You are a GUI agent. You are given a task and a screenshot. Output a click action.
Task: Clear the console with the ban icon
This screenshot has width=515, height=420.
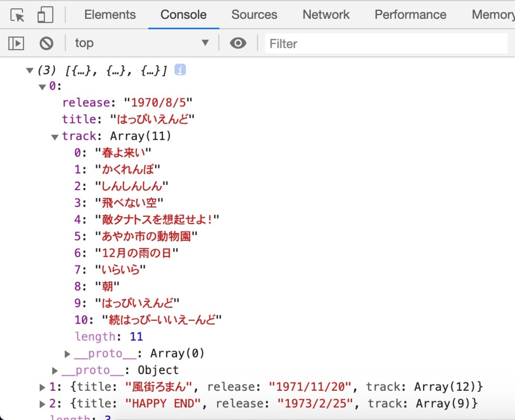pyautogui.click(x=46, y=43)
